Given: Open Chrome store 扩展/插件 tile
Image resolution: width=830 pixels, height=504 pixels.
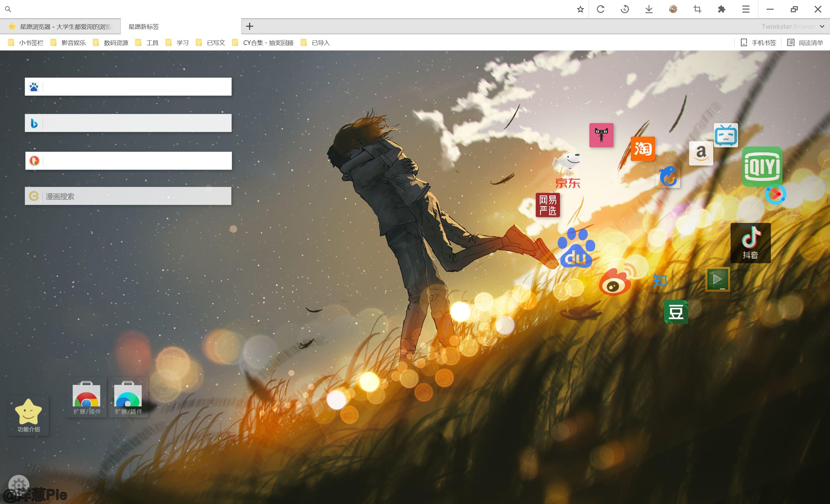Looking at the screenshot, I should coord(86,398).
